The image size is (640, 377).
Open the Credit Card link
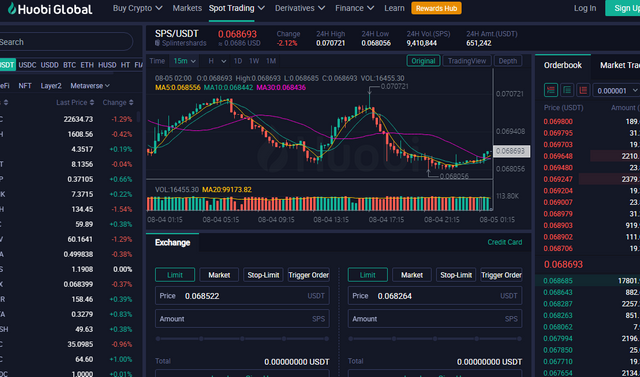pos(504,242)
